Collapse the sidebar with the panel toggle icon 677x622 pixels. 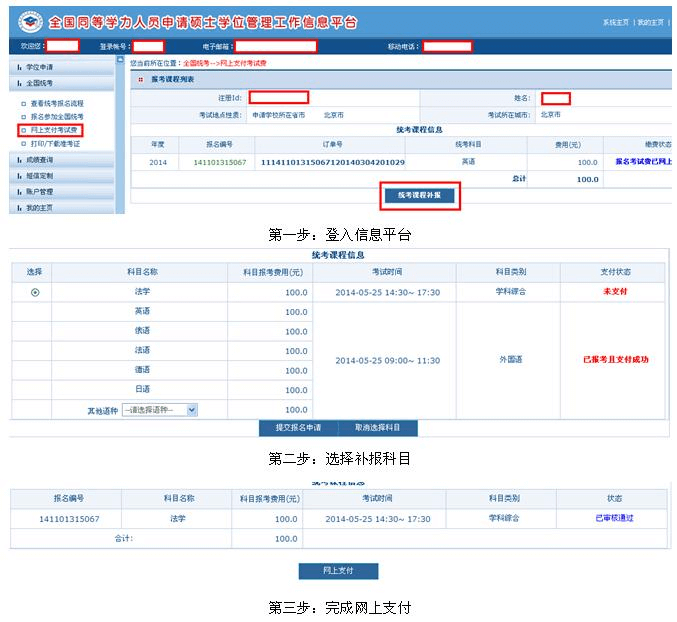121,61
